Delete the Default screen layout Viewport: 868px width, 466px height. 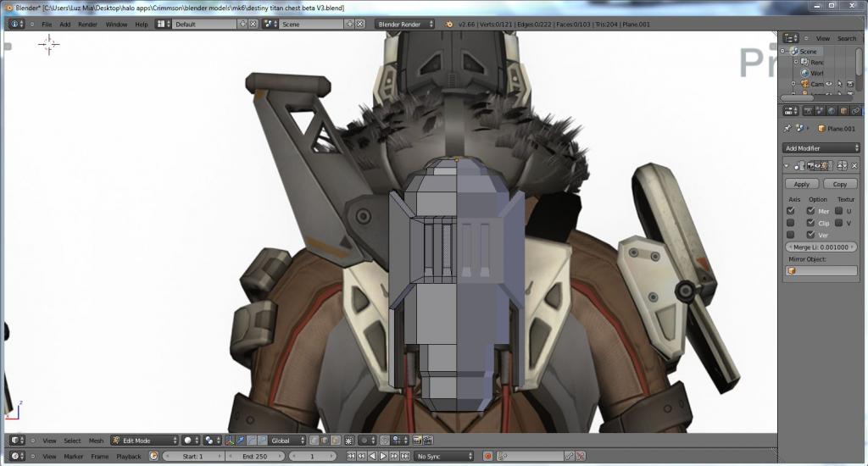point(253,24)
